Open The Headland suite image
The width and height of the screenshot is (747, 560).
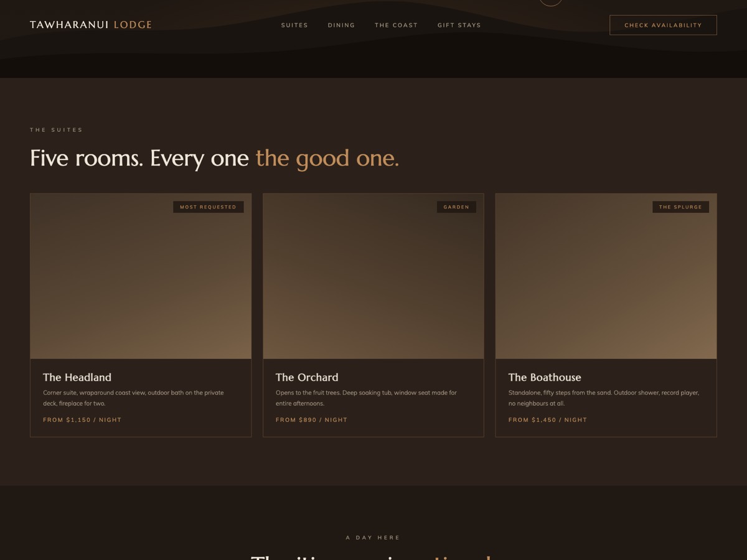141,276
